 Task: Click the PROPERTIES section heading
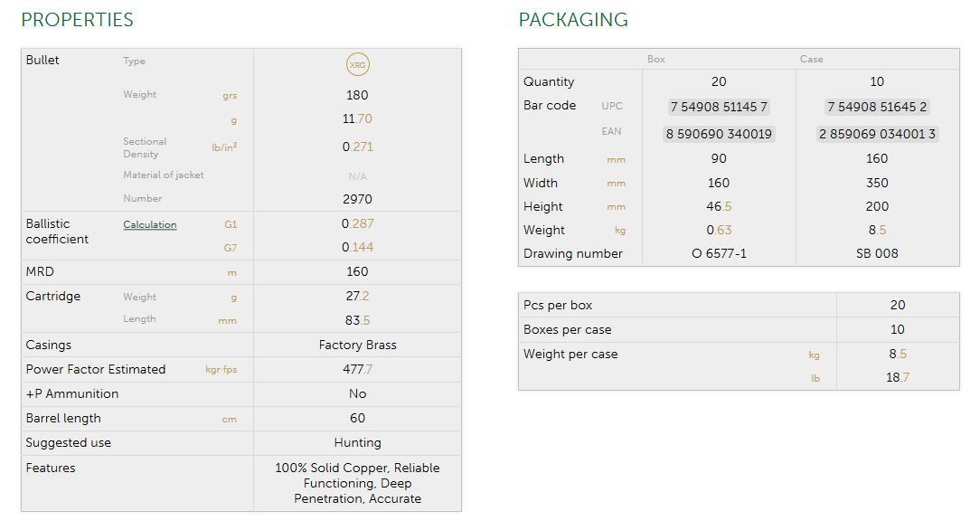(77, 20)
